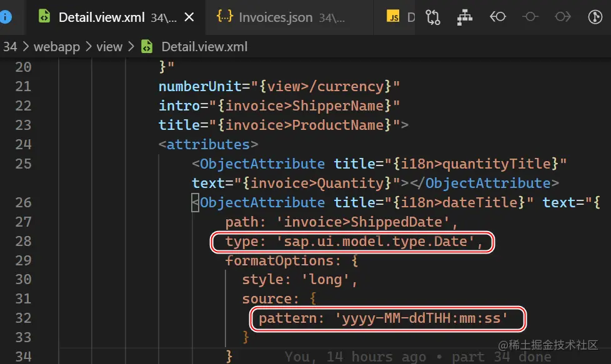Click line number 20 in gutter

coord(23,67)
